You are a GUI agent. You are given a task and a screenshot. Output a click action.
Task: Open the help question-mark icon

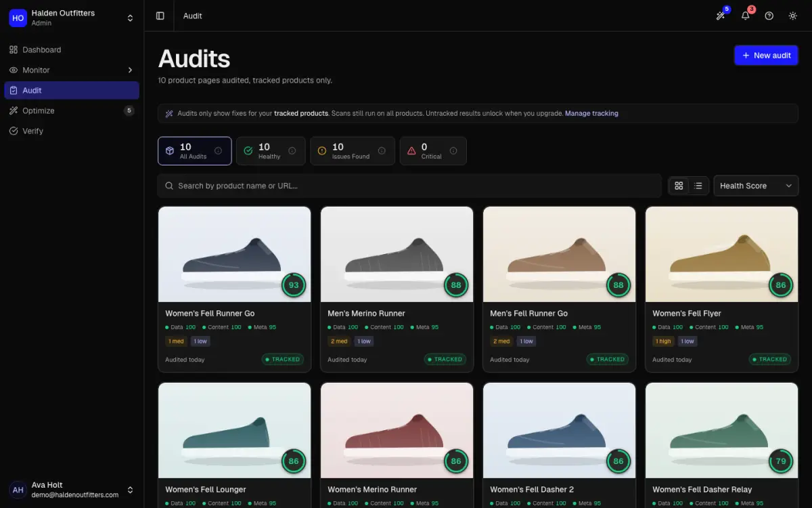tap(769, 16)
